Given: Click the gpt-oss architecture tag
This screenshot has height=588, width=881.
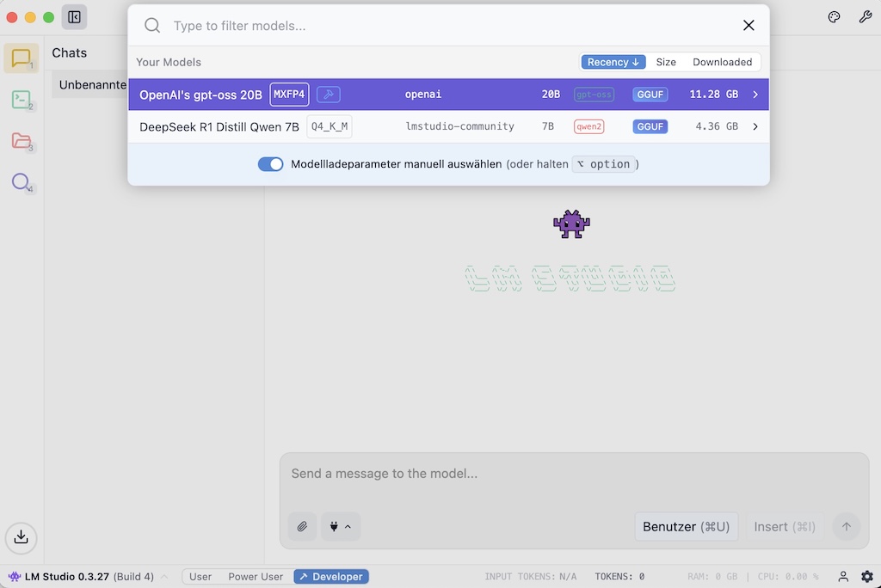Looking at the screenshot, I should pos(594,95).
